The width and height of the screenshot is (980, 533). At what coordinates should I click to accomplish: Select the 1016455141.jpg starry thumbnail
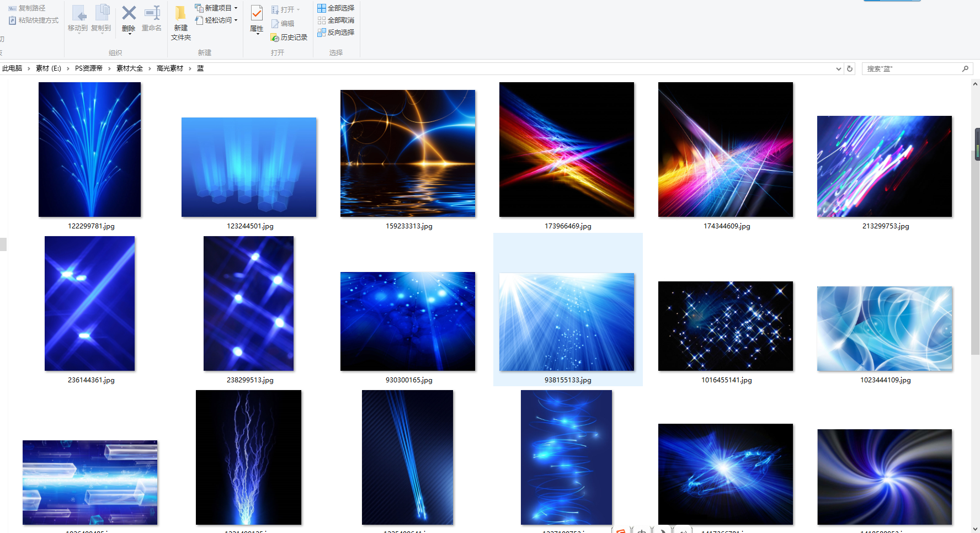click(726, 326)
